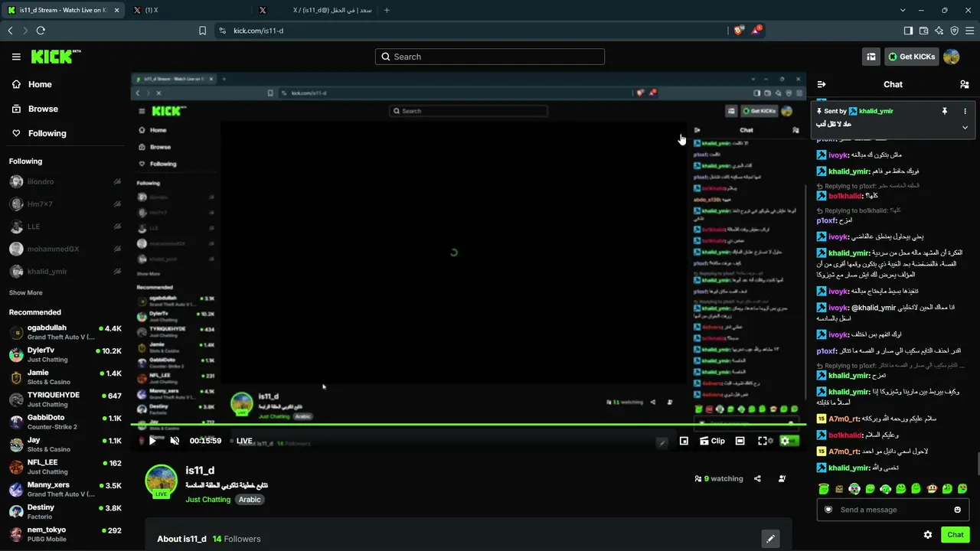This screenshot has width=980, height=551.
Task: Open Leo AI sparkle icon
Action: point(939,31)
